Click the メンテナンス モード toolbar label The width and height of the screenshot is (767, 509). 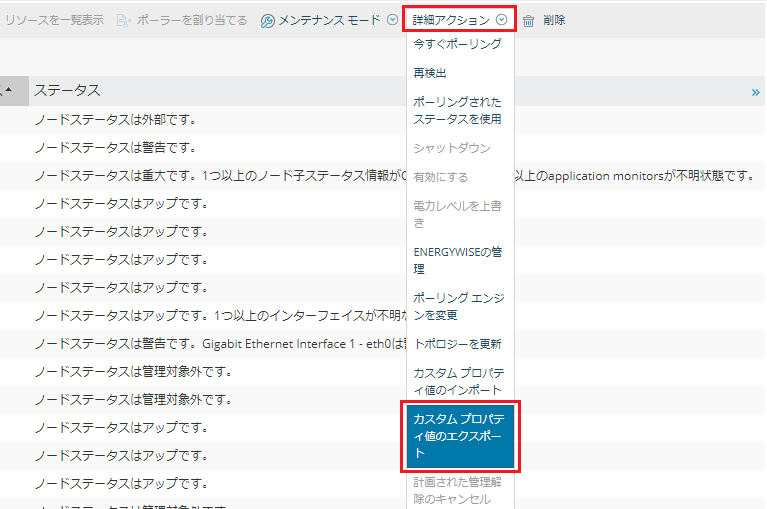(329, 20)
